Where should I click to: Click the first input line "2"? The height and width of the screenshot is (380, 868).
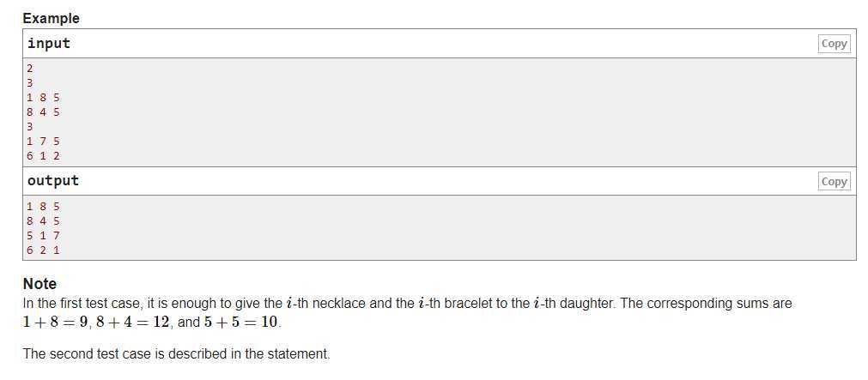click(30, 69)
